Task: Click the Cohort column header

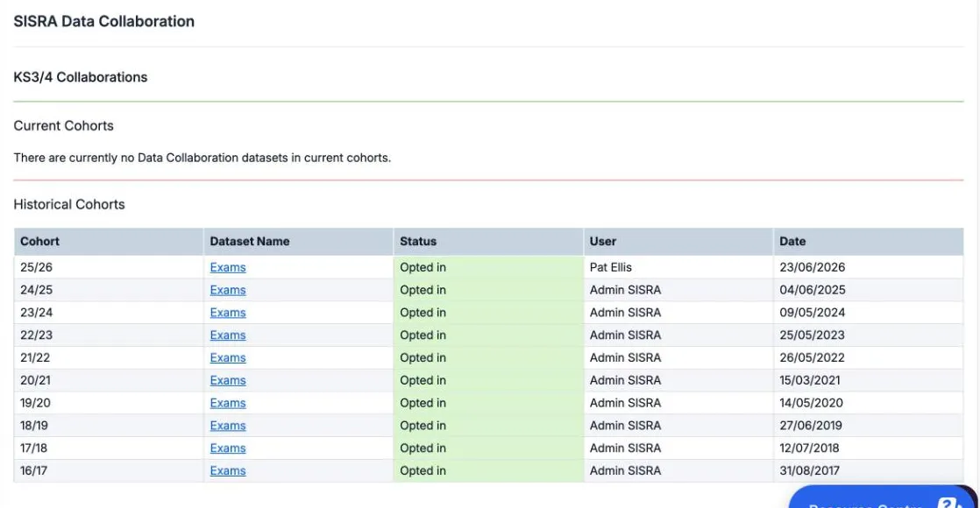Action: coord(109,241)
